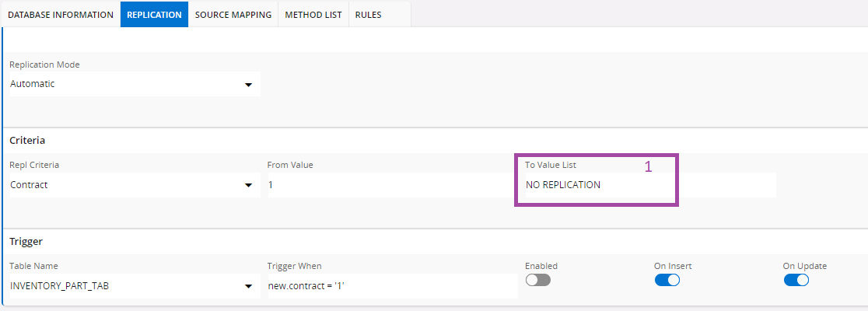
Task: Switch off the On Update toggle
Action: pyautogui.click(x=796, y=280)
